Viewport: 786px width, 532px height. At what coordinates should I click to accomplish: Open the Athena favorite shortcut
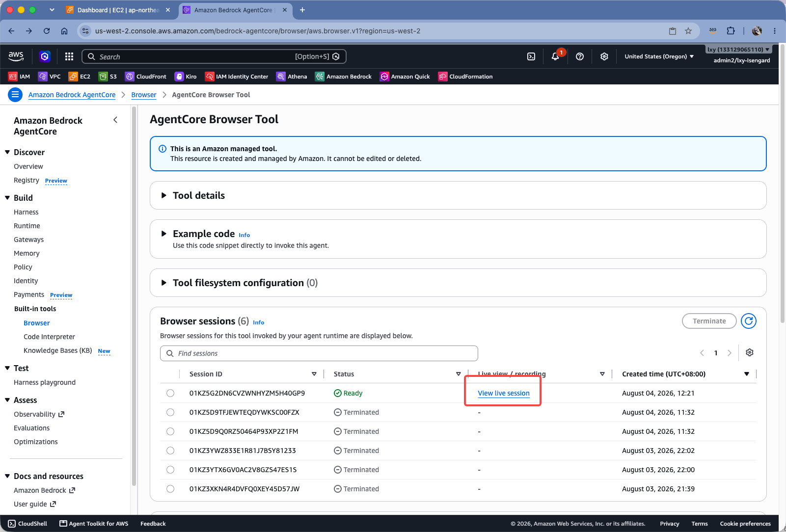tap(292, 77)
